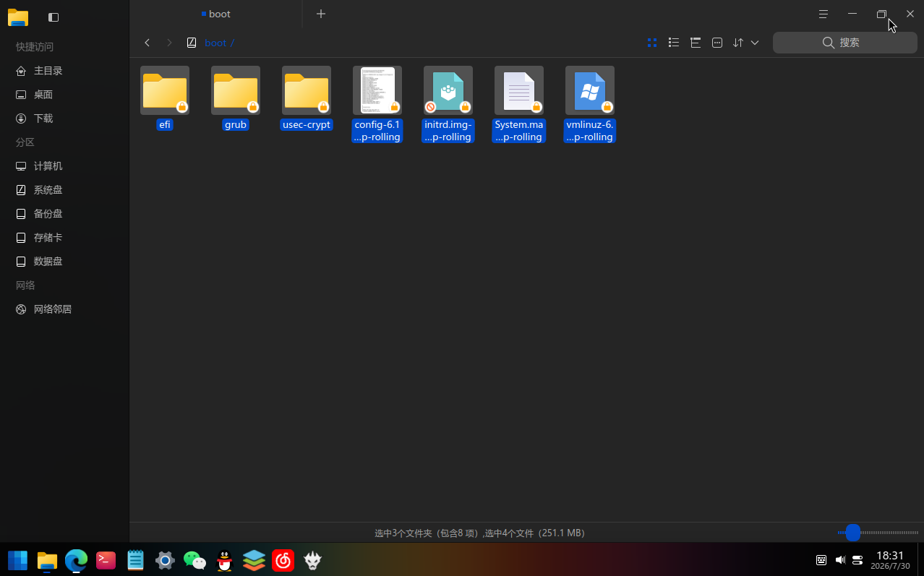The width and height of the screenshot is (924, 576).
Task: Open WeChat from the taskbar
Action: (194, 560)
